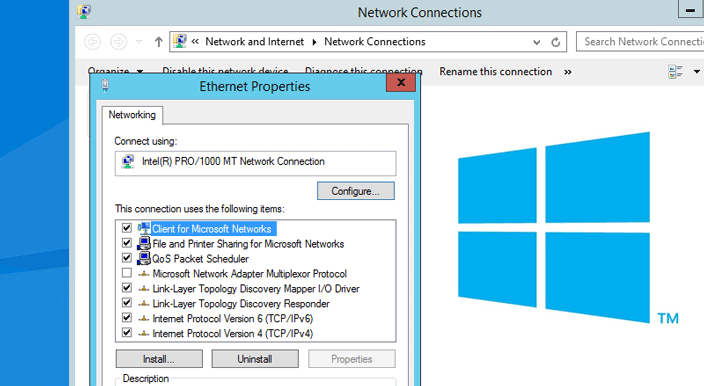
Task: Close the Ethernet Properties dialog
Action: [x=401, y=82]
